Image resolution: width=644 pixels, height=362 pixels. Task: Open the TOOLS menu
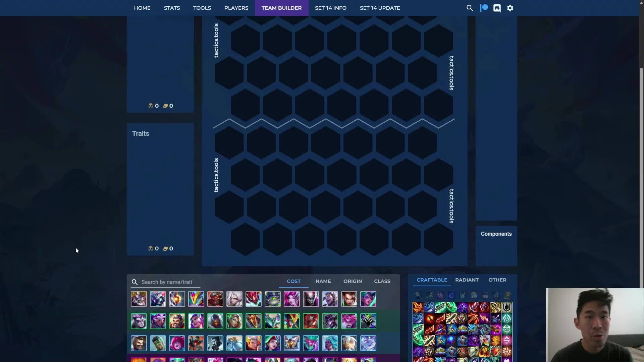(x=202, y=8)
